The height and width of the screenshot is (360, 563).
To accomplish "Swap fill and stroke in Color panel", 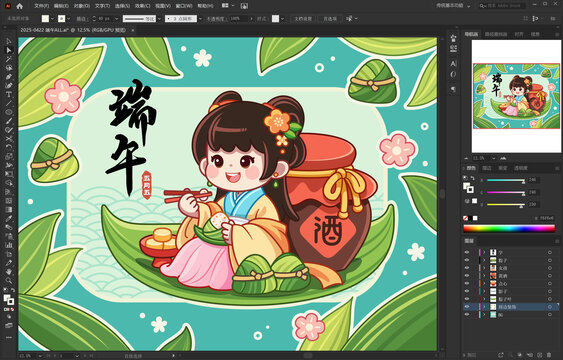I will click(473, 178).
